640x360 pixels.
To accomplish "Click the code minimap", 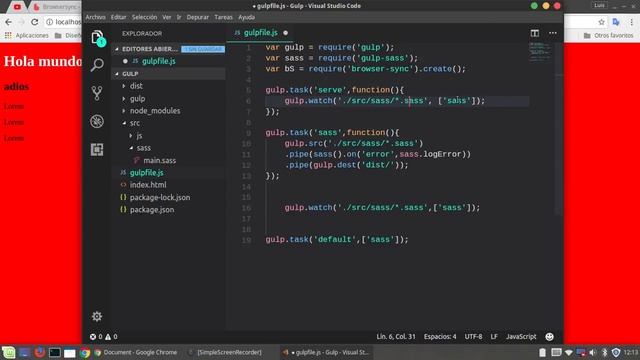I will 540,51.
